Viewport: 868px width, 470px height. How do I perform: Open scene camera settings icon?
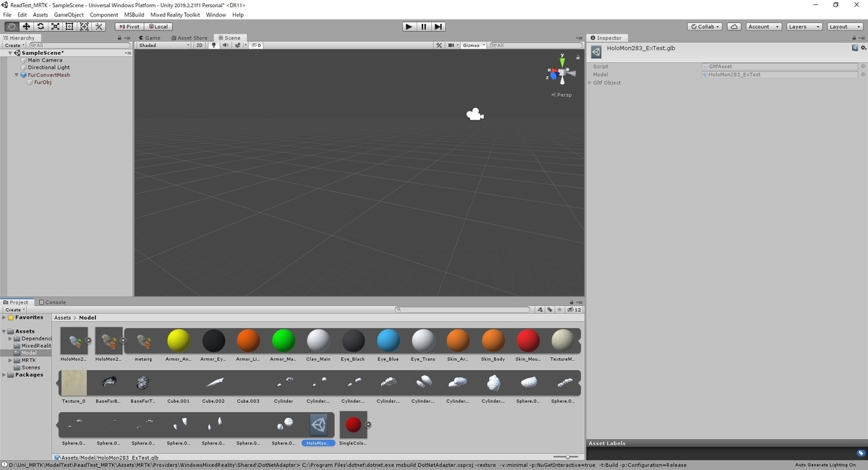click(x=453, y=46)
